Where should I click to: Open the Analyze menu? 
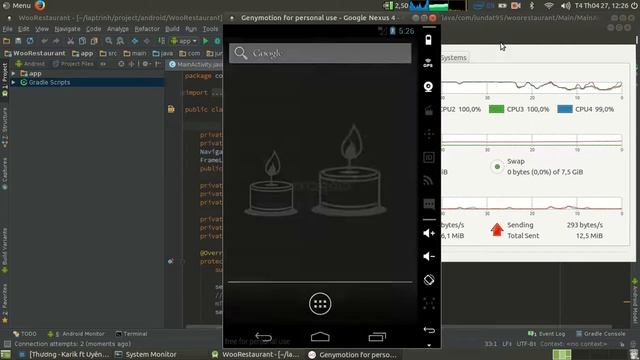point(118,29)
